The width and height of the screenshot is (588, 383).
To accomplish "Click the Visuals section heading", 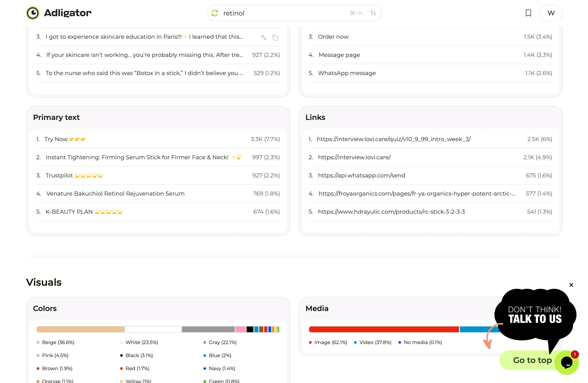I will pos(44,282).
